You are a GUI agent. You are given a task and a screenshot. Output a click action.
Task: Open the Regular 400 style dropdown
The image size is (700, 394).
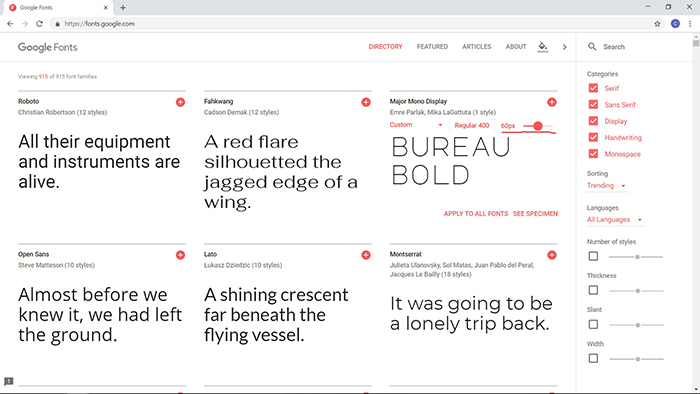(x=472, y=125)
